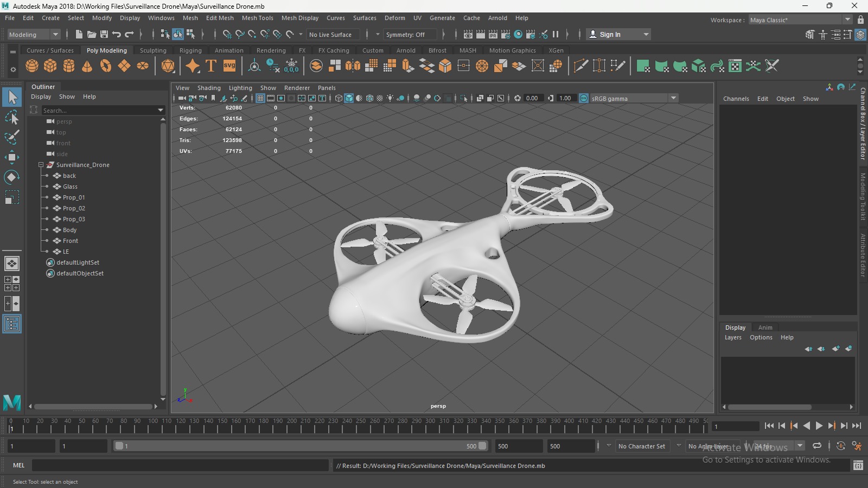
Task: Click the range slider bar handle at 500
Action: [482, 446]
